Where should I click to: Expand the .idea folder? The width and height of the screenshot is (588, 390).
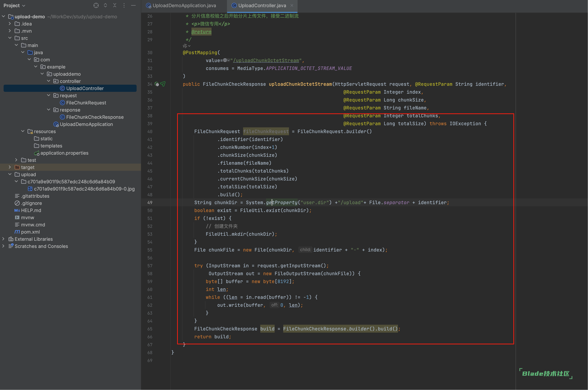coord(10,24)
